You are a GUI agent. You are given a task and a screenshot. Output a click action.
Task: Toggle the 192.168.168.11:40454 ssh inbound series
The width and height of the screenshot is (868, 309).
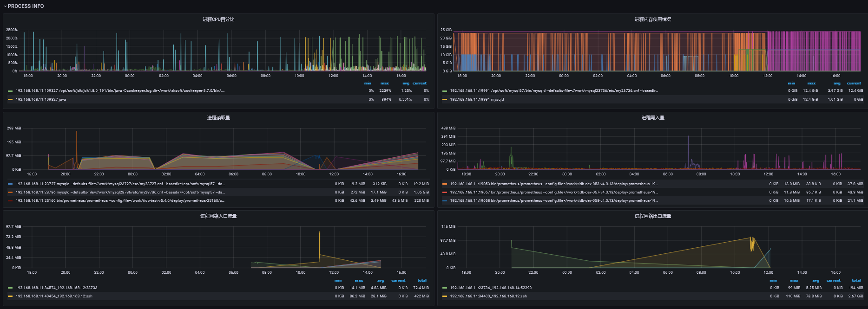point(54,296)
